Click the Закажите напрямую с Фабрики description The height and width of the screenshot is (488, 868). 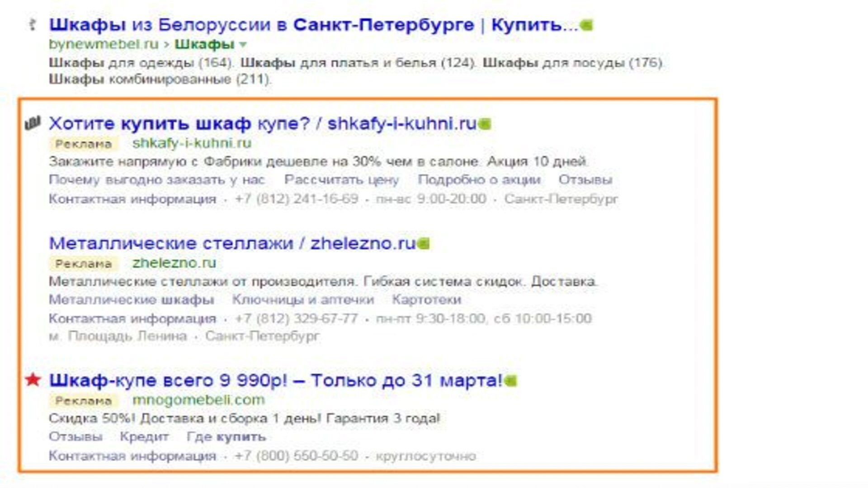(318, 161)
